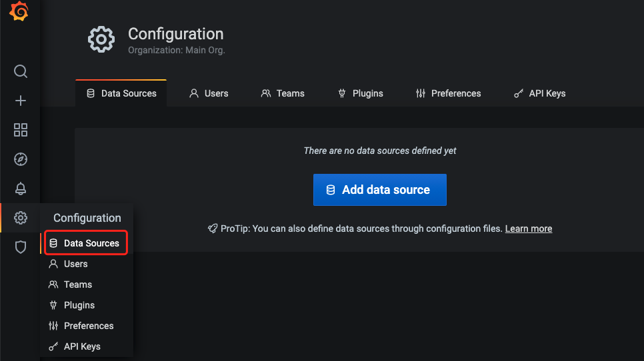Switch to the Users tab
This screenshot has width=644, height=361.
point(209,93)
